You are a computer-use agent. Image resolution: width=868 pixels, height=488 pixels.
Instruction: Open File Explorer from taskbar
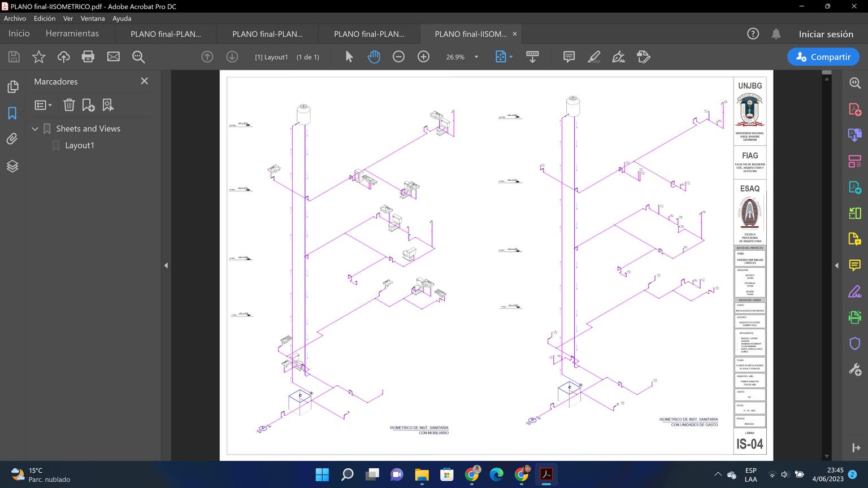tap(422, 474)
